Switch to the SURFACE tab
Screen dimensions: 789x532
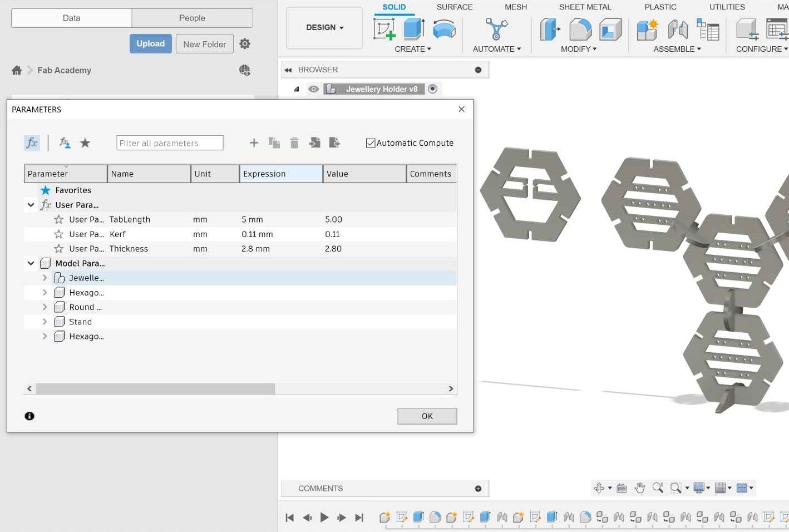point(455,7)
